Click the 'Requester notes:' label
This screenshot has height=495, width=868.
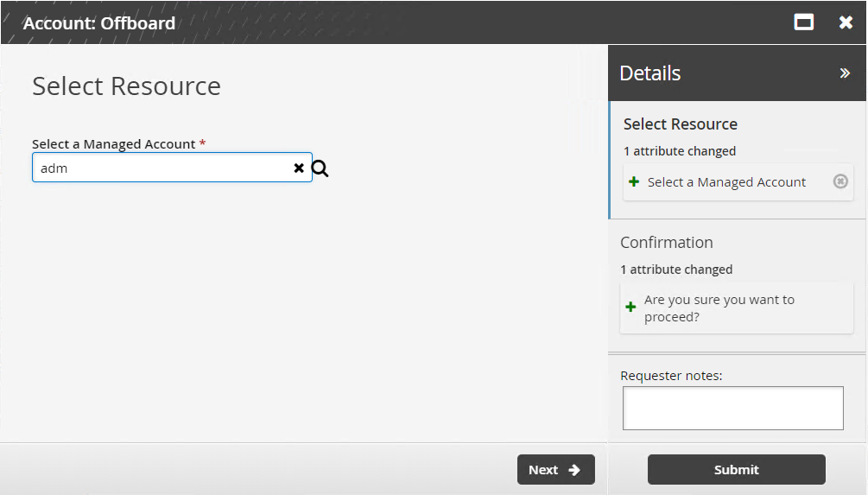tap(671, 376)
